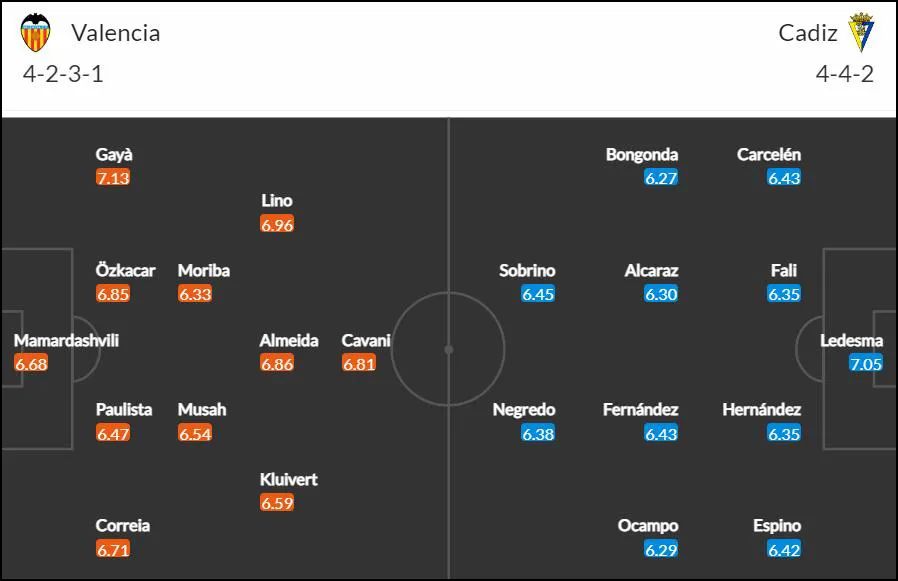Screen dimensions: 898x581
Task: Click player name Negredo
Action: point(523,410)
